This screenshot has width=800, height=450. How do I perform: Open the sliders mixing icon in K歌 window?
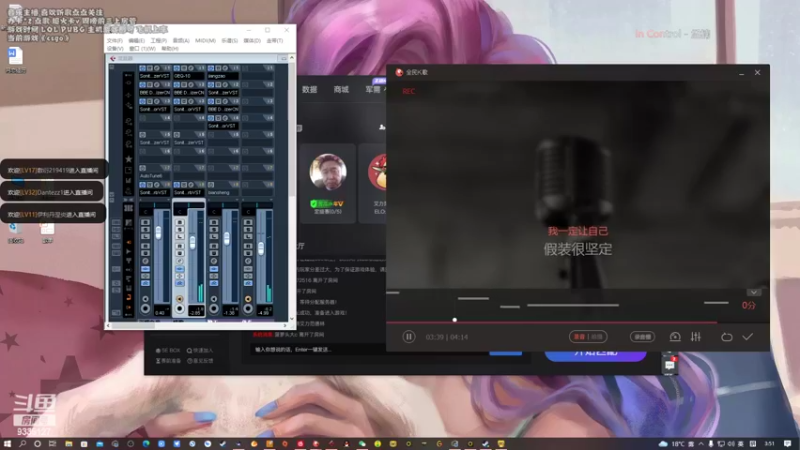pos(695,337)
